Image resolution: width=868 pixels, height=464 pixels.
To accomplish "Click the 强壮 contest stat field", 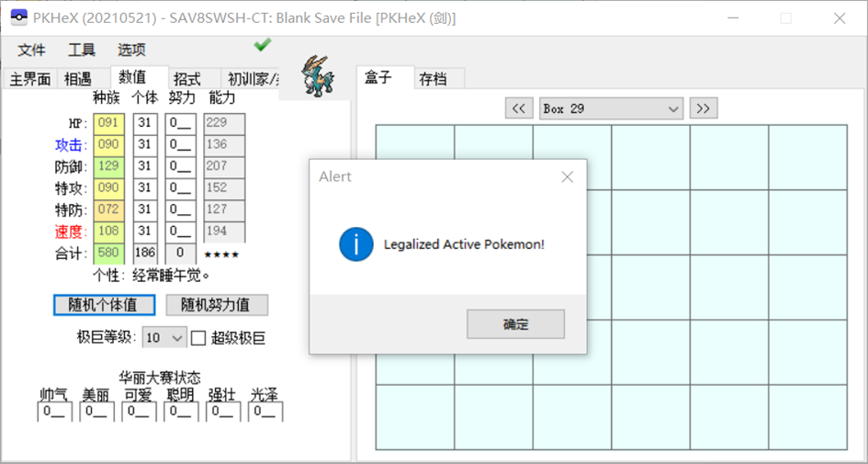I will coord(222,412).
